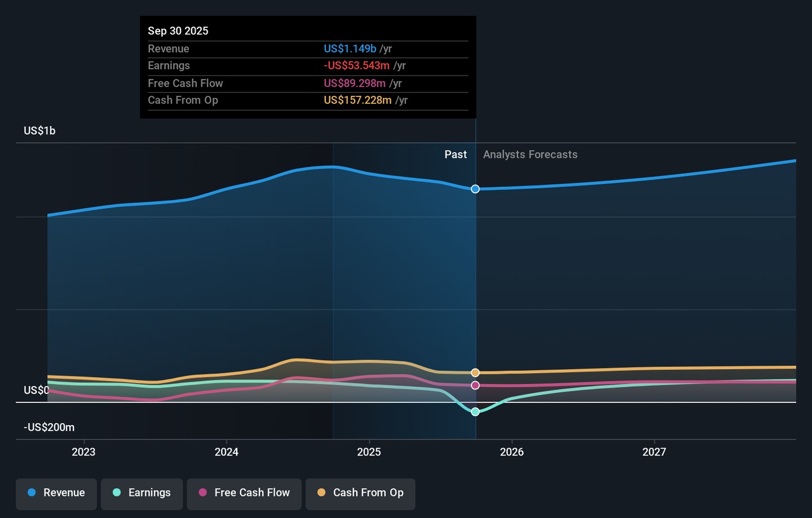Click the Sep 30 2025 tooltip date
This screenshot has width=812, height=518.
[x=178, y=31]
